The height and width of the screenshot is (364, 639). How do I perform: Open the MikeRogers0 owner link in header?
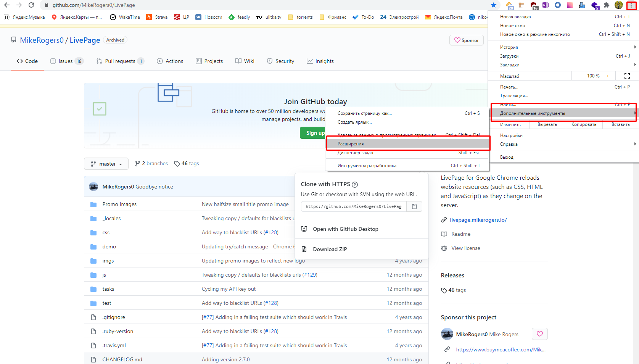(42, 40)
